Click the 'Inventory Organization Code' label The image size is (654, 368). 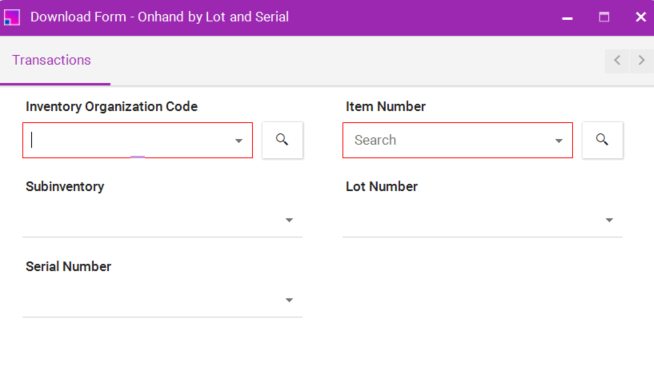111,106
